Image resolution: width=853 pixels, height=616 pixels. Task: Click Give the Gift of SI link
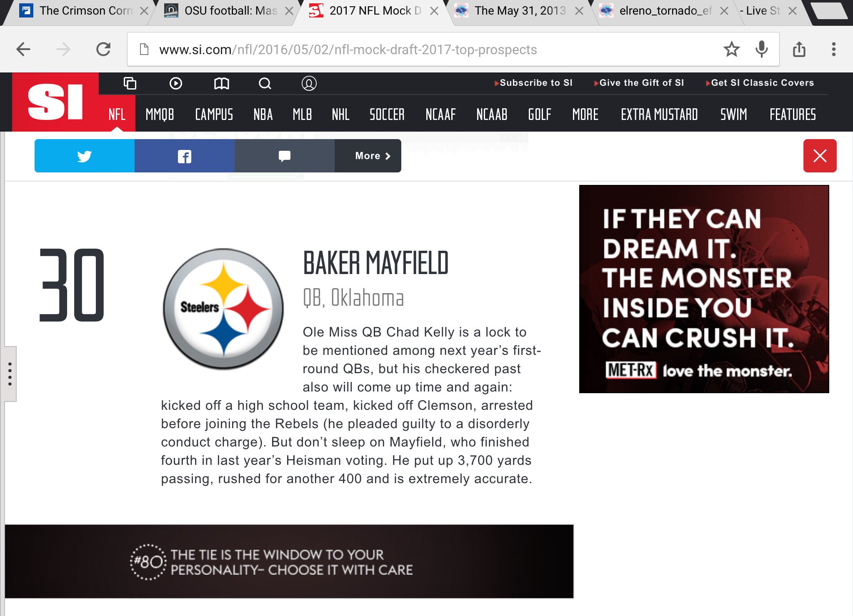coord(639,82)
